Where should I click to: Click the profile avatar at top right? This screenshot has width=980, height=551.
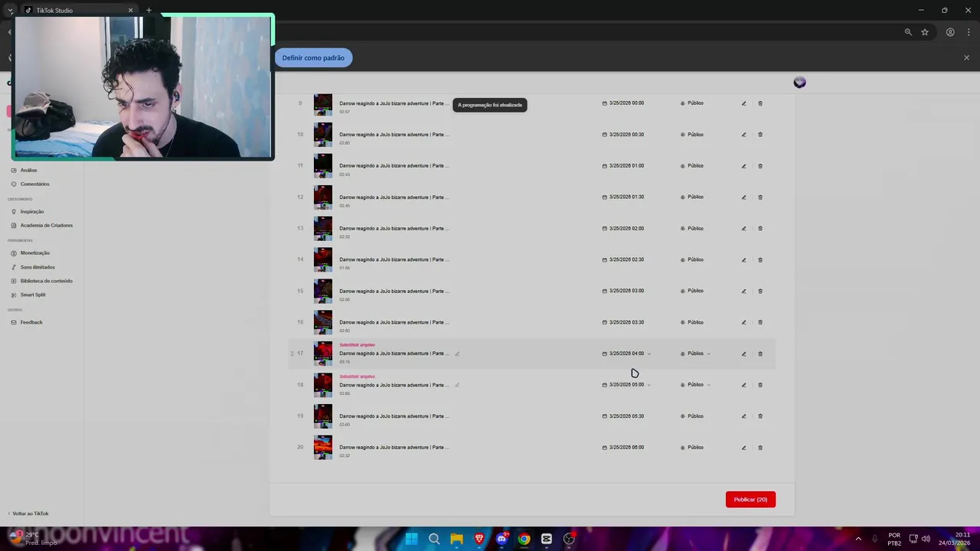pyautogui.click(x=799, y=83)
